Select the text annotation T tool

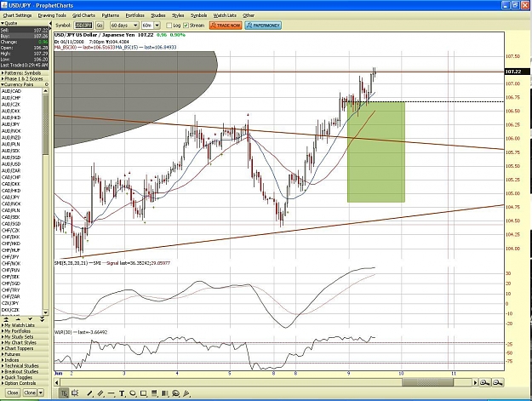click(122, 393)
